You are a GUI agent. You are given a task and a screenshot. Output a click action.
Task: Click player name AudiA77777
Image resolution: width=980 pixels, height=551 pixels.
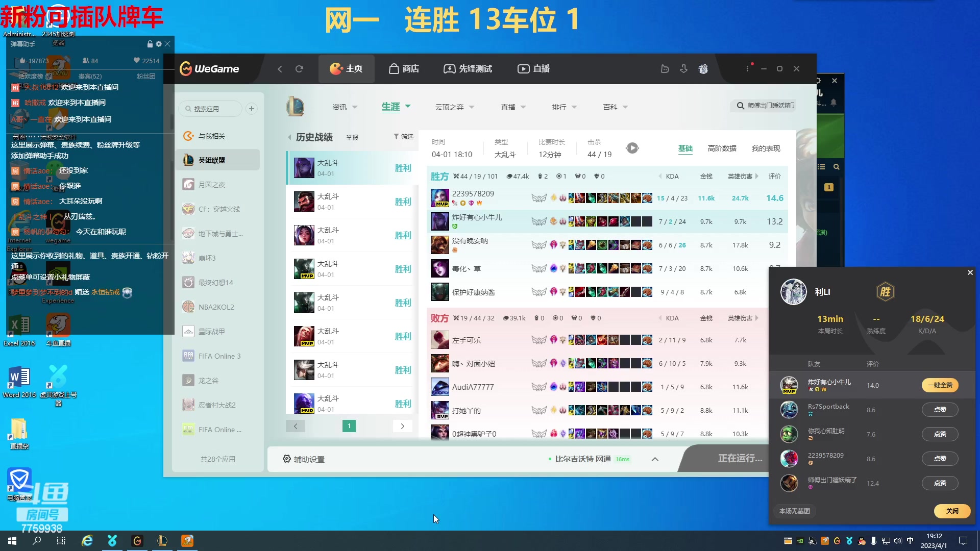click(473, 387)
